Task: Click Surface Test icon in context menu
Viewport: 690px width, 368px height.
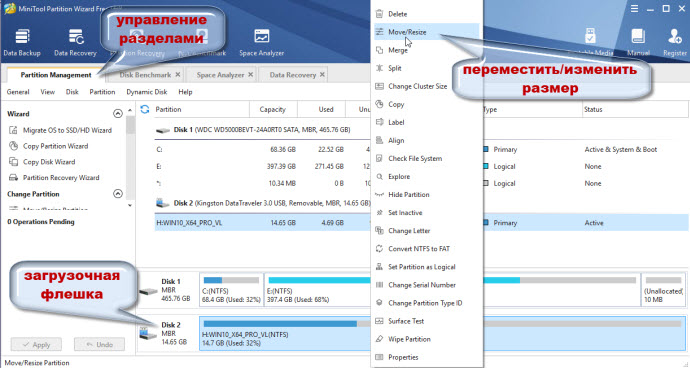Action: pyautogui.click(x=379, y=321)
